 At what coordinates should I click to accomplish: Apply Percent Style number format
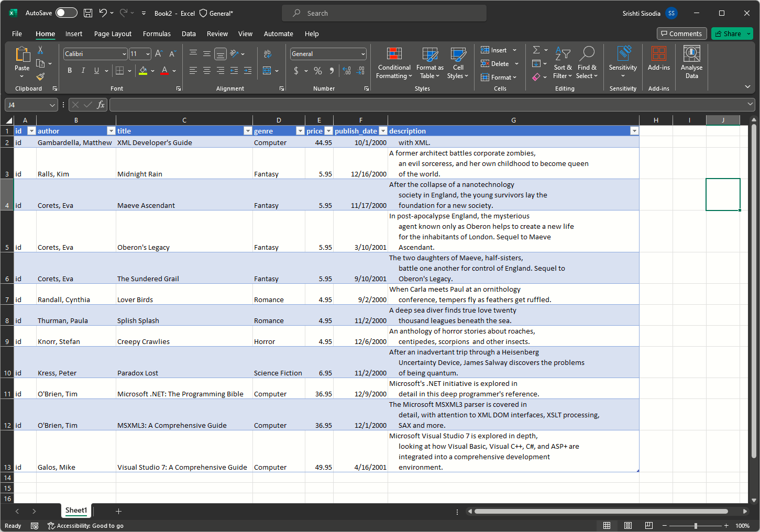pos(318,71)
